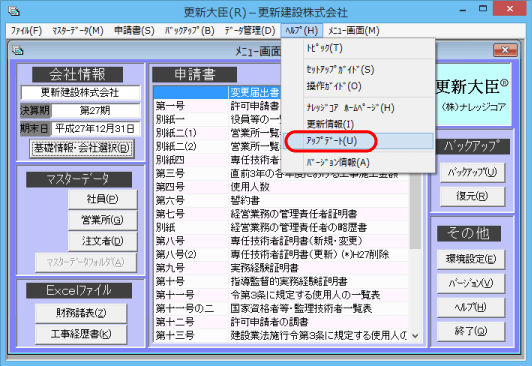This screenshot has width=532, height=366.
Task: Select 別紙 経営業務の管理責任者の略歴書 row
Action: coord(282,228)
